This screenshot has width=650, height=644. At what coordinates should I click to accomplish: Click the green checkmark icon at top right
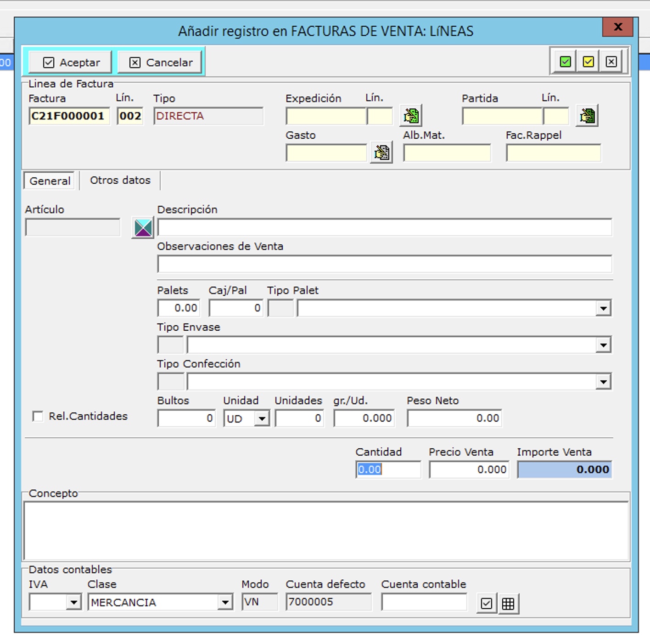pyautogui.click(x=566, y=62)
